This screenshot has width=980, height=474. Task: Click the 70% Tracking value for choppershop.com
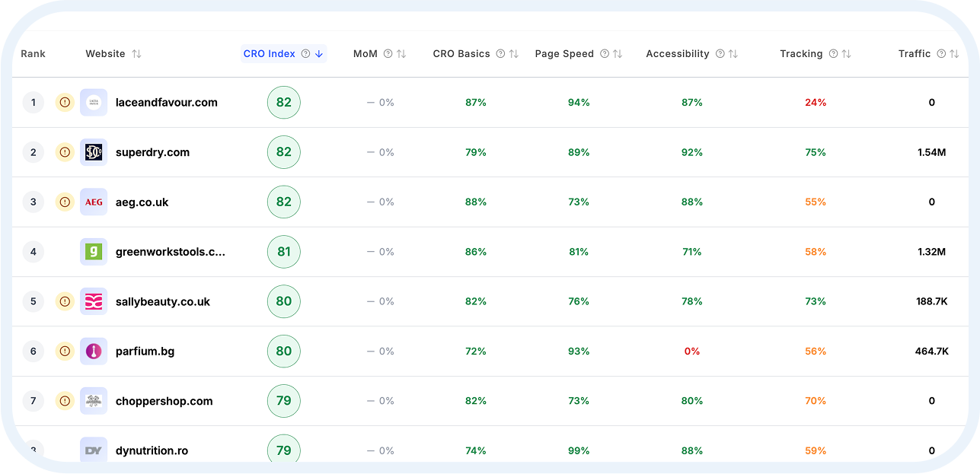[x=816, y=400]
